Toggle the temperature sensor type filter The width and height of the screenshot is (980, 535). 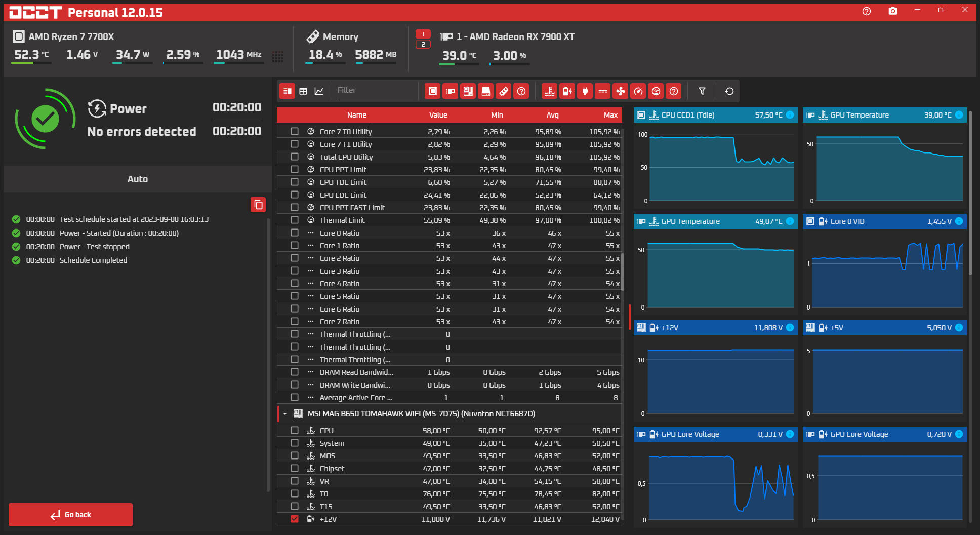tap(549, 91)
